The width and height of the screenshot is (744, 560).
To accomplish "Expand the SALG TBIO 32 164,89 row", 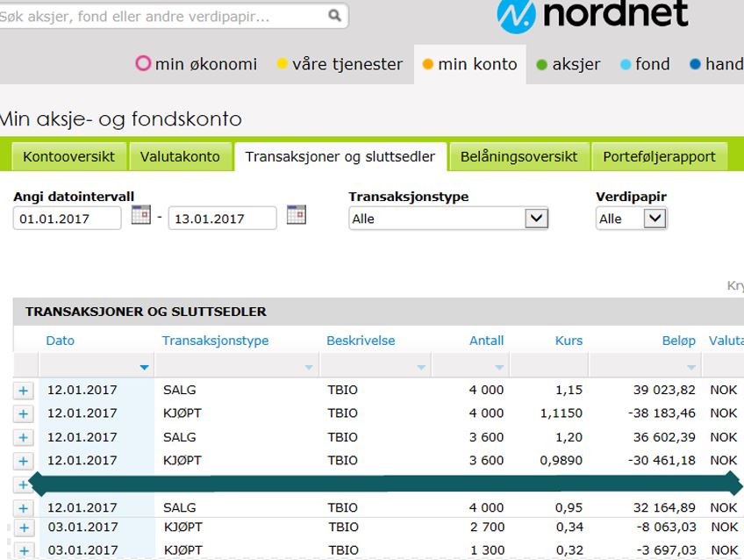I will click(x=23, y=508).
